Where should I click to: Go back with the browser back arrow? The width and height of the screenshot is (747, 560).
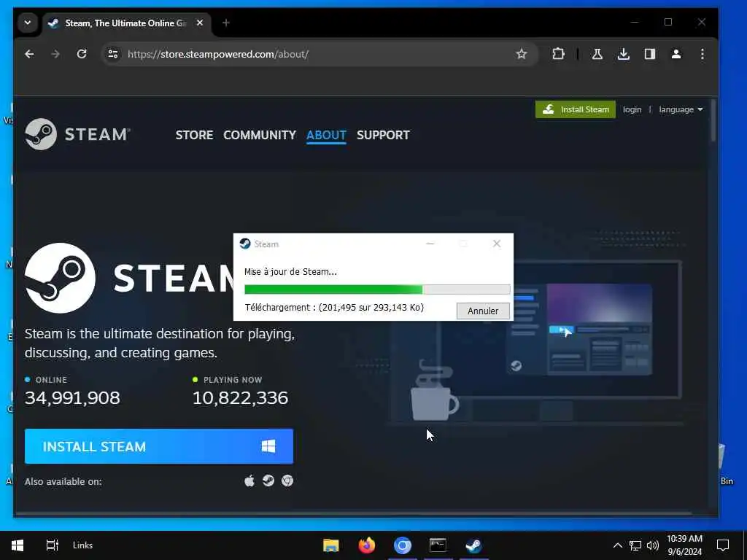(29, 54)
